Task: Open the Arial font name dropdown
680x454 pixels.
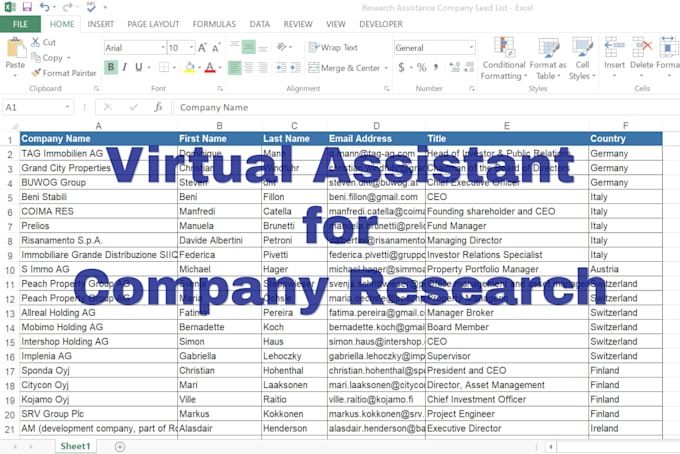Action: coord(163,47)
